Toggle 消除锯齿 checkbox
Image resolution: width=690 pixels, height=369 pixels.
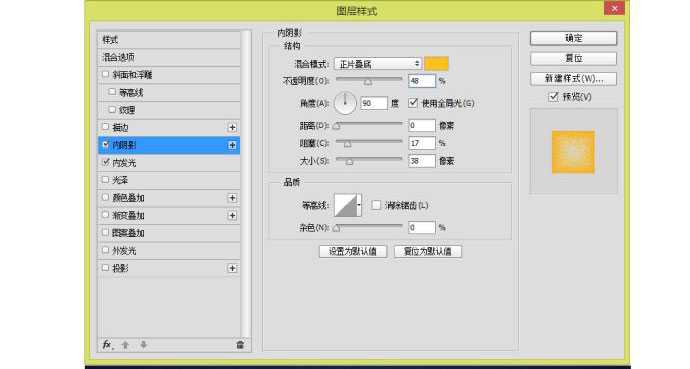[x=376, y=205]
